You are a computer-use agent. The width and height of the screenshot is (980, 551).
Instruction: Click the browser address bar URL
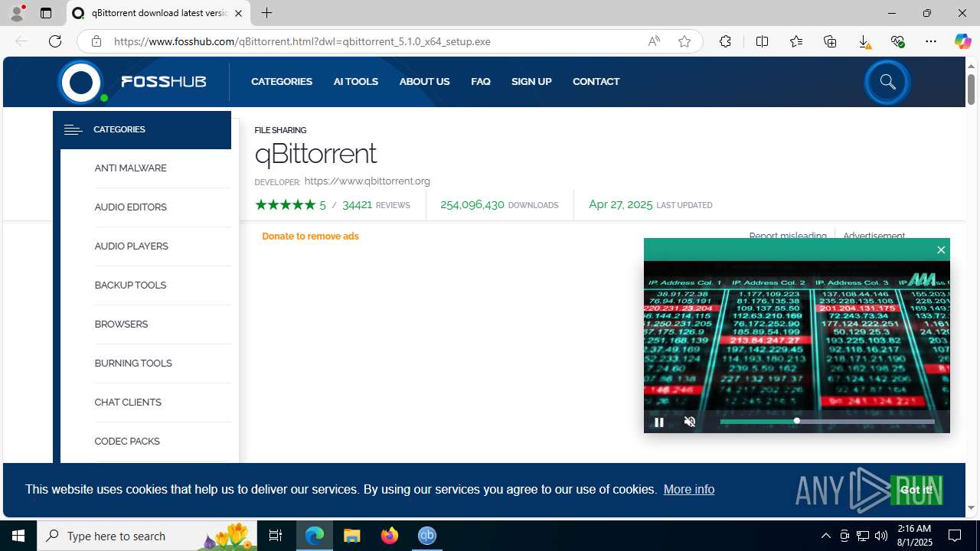[302, 41]
